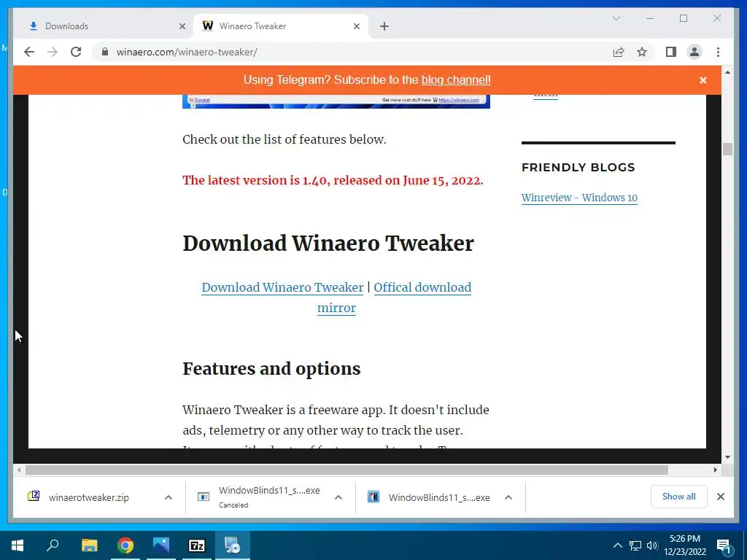
Task: Dismiss the orange Telegram banner
Action: tap(703, 80)
